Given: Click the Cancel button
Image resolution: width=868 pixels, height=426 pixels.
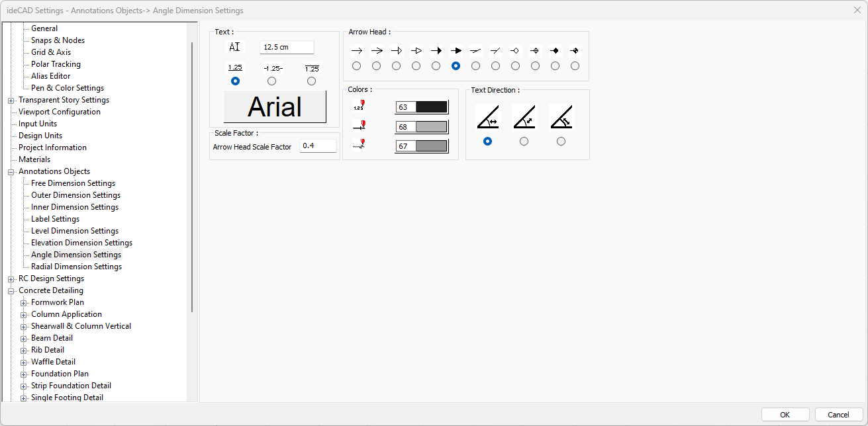Looking at the screenshot, I should (839, 415).
